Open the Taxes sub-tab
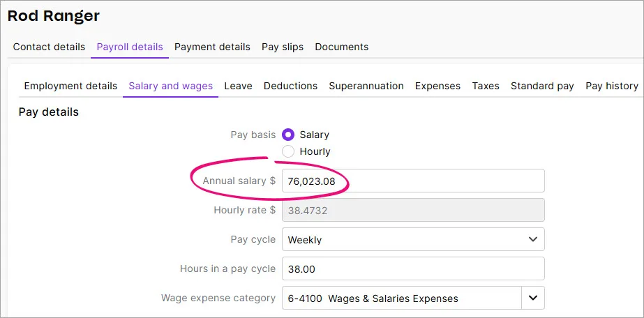 pos(486,86)
